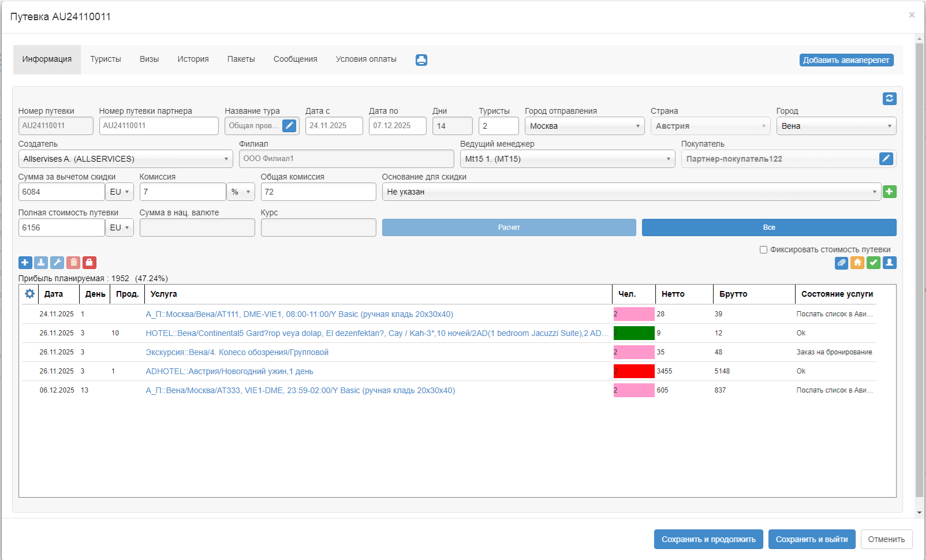This screenshot has height=560, width=926.
Task: Click the print icon beside tabs
Action: (421, 60)
